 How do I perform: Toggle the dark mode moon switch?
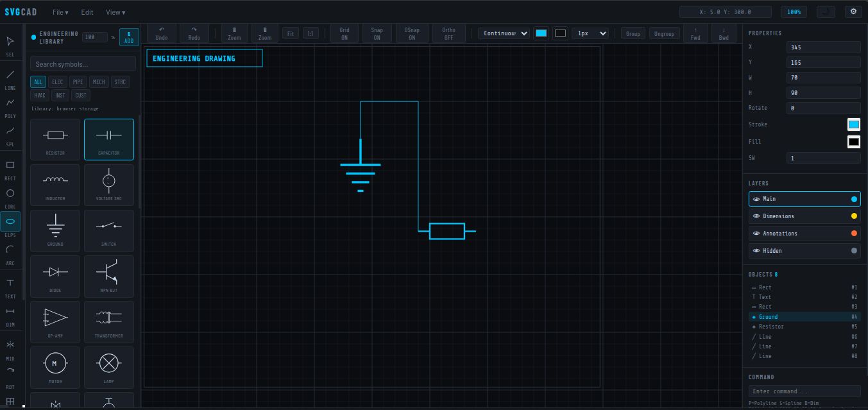tap(826, 12)
